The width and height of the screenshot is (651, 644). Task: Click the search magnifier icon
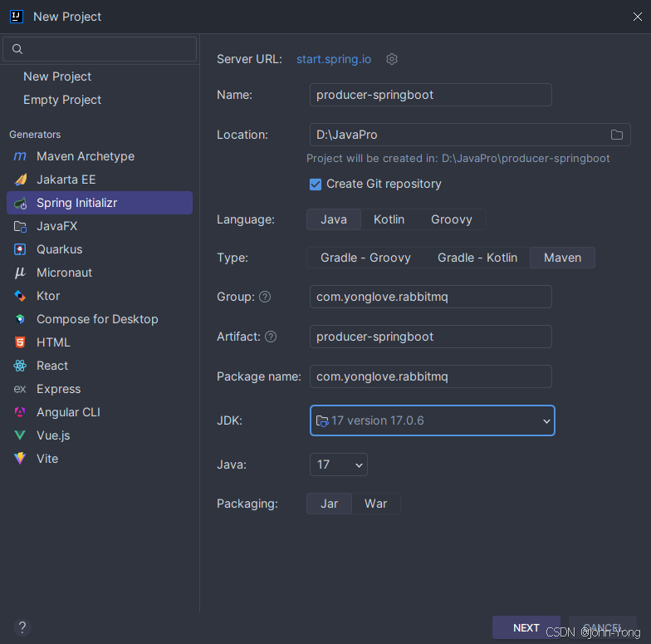tap(17, 49)
